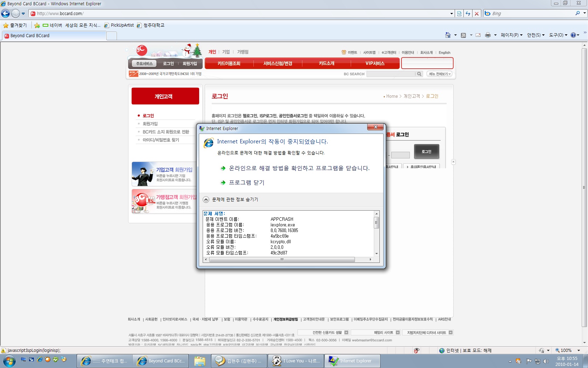Switch to 김현주 messenger taskbar window
This screenshot has height=368, width=588.
pos(238,361)
